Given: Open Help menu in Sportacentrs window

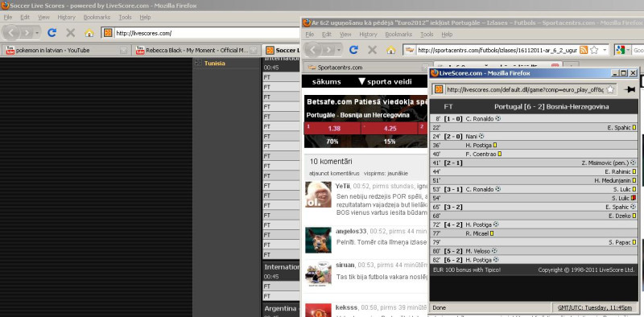Looking at the screenshot, I should point(447,35).
